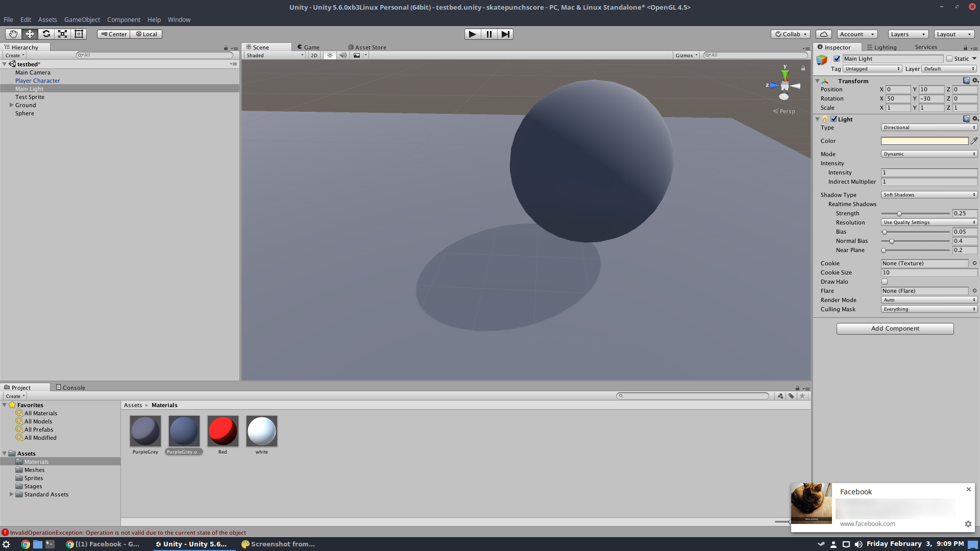Switch to the Lighting tab
This screenshot has height=551, width=980.
point(881,47)
